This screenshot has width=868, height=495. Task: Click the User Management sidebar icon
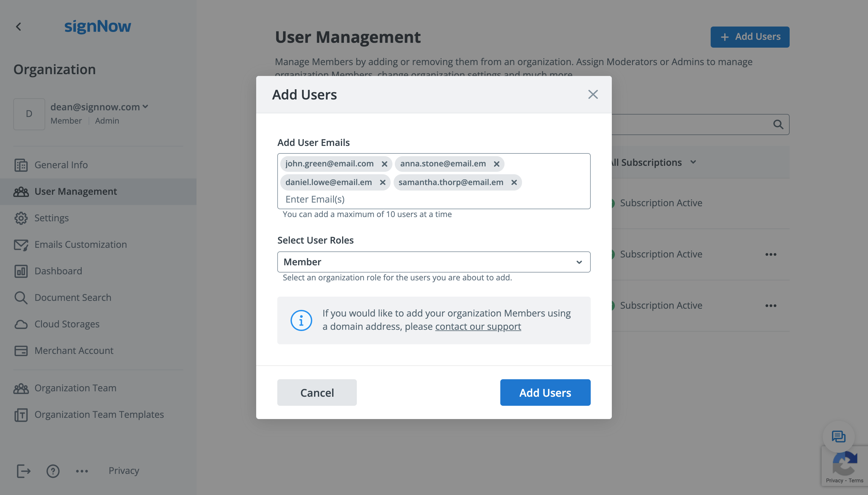(21, 191)
